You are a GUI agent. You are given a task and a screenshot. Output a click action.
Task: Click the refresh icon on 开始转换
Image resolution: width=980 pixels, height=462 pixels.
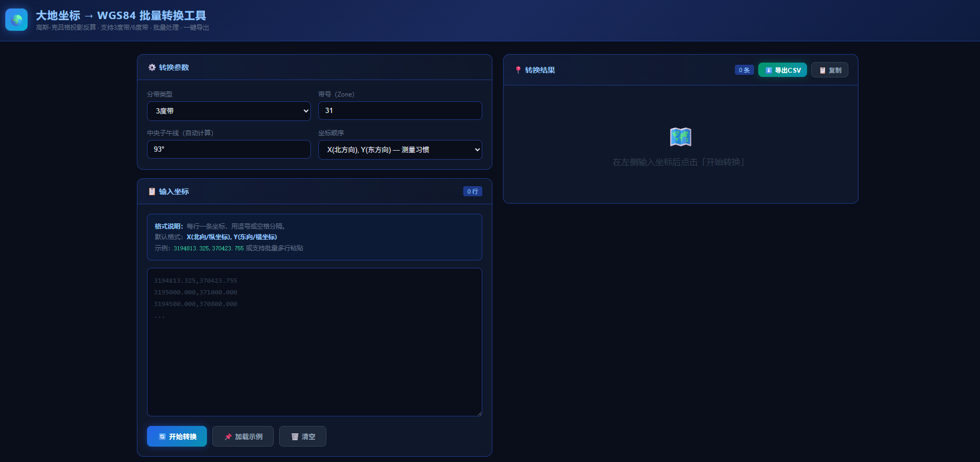click(x=162, y=437)
